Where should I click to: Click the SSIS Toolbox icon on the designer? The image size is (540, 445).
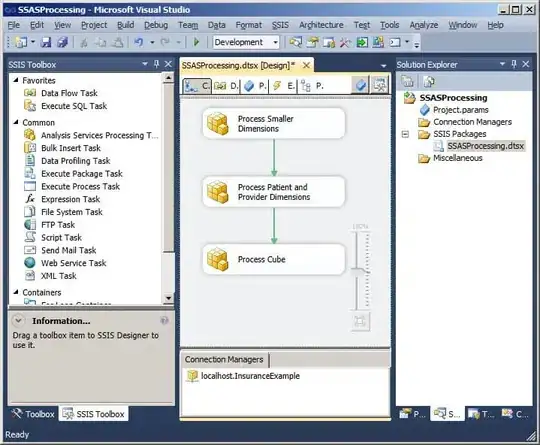click(380, 85)
